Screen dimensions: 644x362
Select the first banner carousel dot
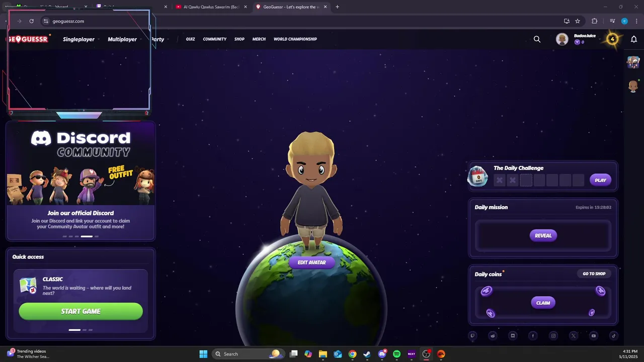pyautogui.click(x=64, y=236)
